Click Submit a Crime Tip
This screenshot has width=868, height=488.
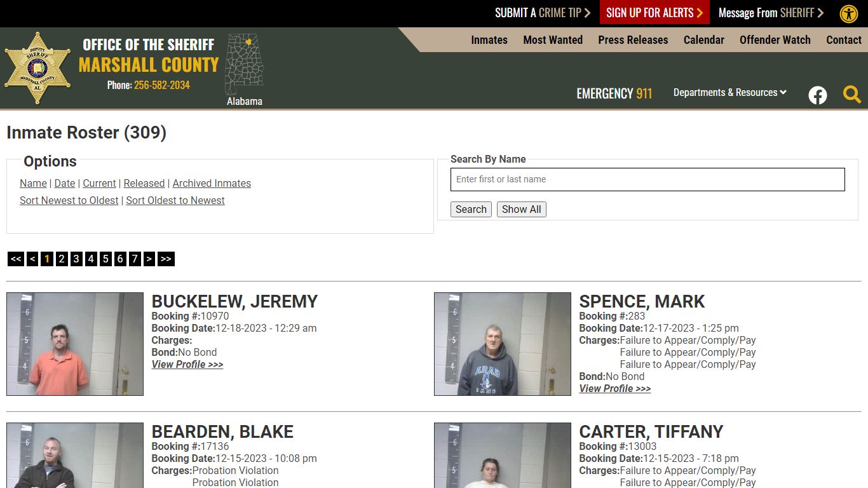click(543, 13)
